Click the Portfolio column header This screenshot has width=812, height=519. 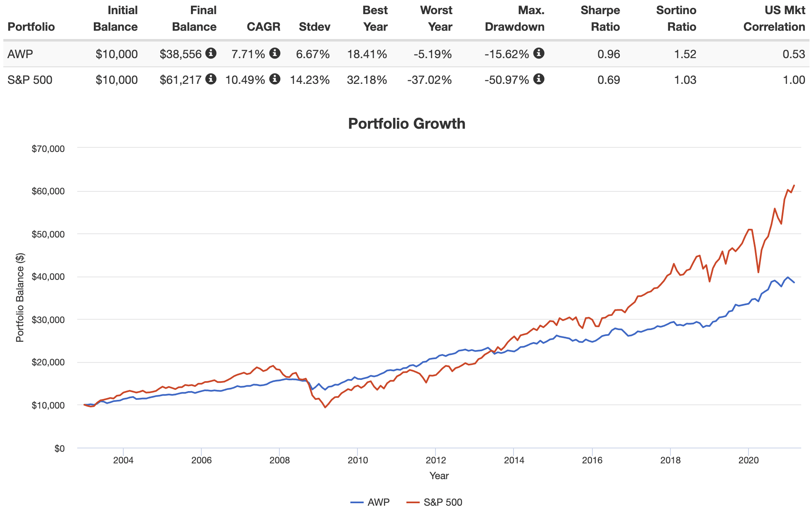tap(31, 27)
